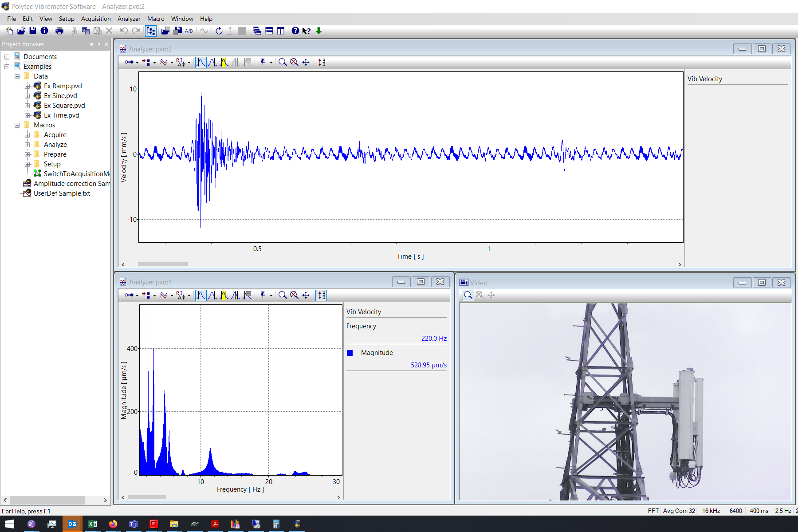Image resolution: width=798 pixels, height=532 pixels.
Task: Click the green download arrow icon
Action: (318, 31)
